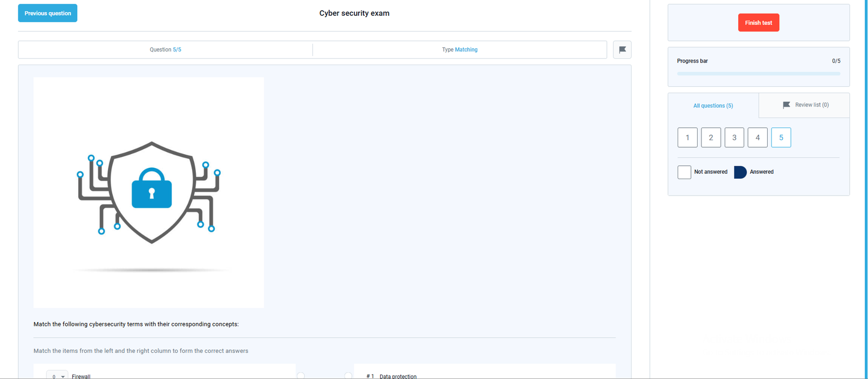Click the Question 5/5 counter
868x379 pixels.
click(x=165, y=50)
